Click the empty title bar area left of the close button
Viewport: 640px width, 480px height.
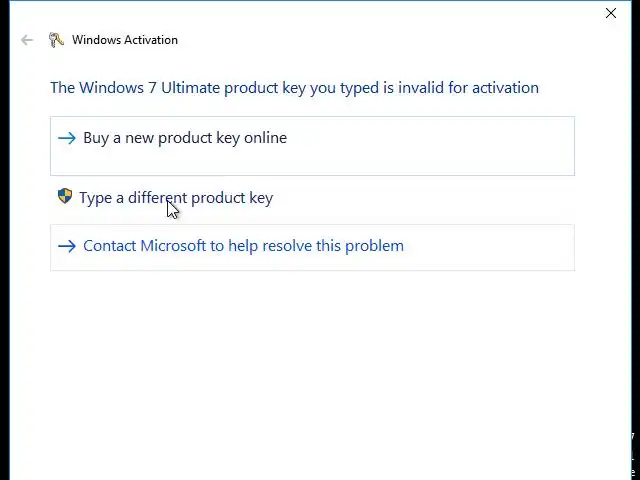coord(400,13)
